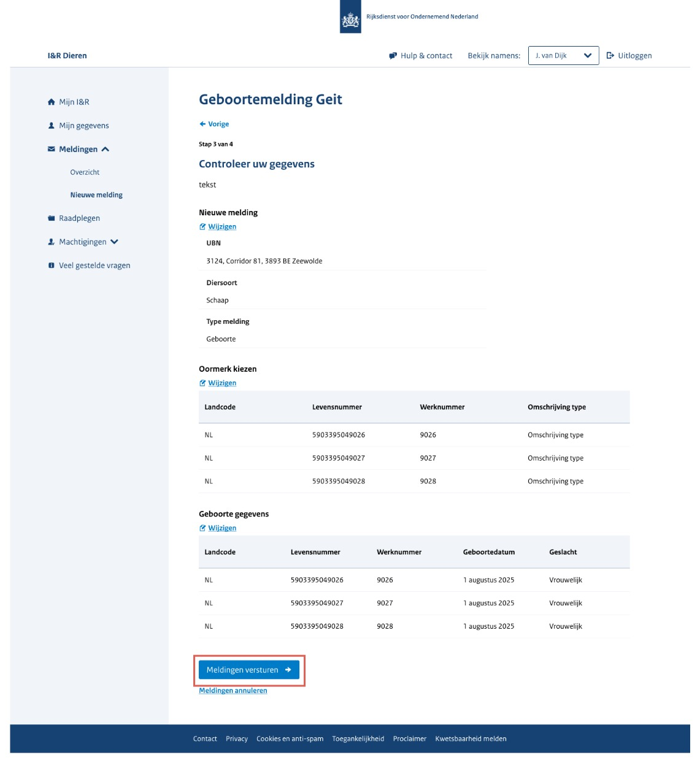Click Vrouwelijk in the 9028 row
This screenshot has width=700, height=763.
pos(566,627)
